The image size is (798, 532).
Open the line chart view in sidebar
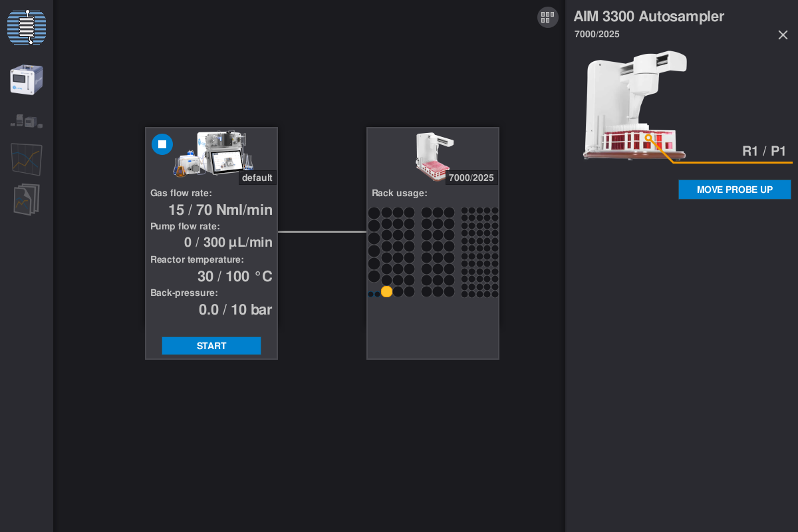tap(27, 160)
